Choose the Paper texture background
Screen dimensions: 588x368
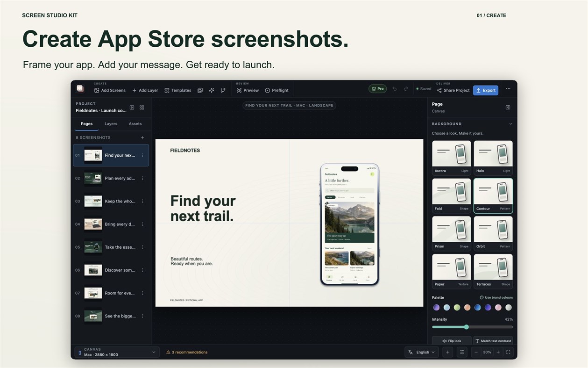coord(452,271)
